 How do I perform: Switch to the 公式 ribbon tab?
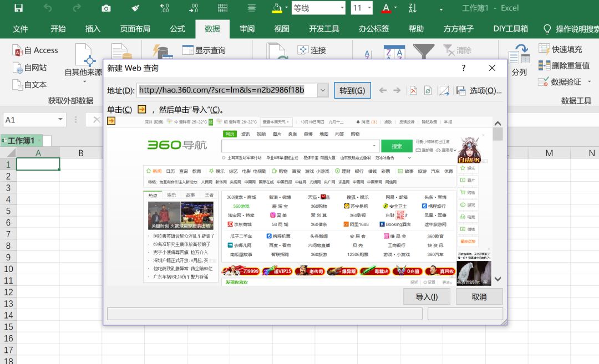177,29
